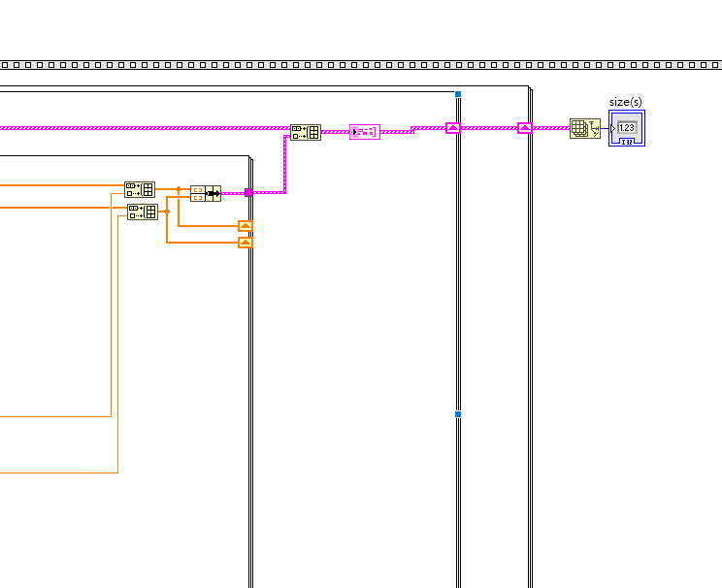
Task: Click the upper orange shift register terminal
Action: click(x=246, y=226)
